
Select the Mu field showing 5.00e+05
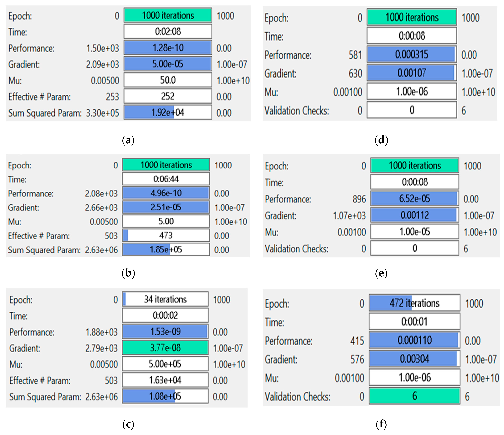[165, 364]
